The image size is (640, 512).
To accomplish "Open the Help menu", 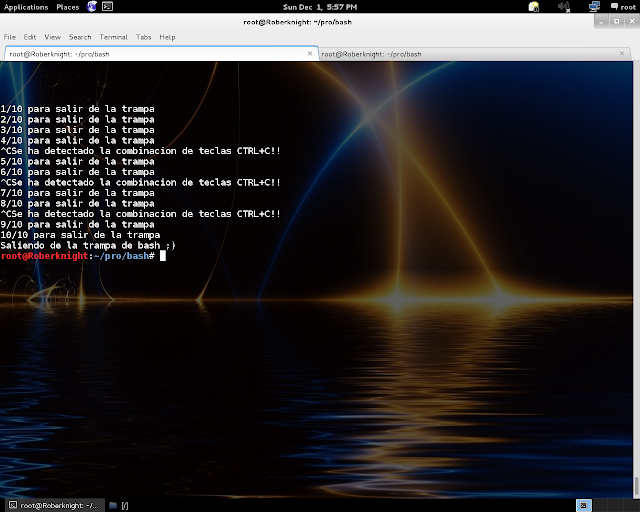I will [167, 37].
